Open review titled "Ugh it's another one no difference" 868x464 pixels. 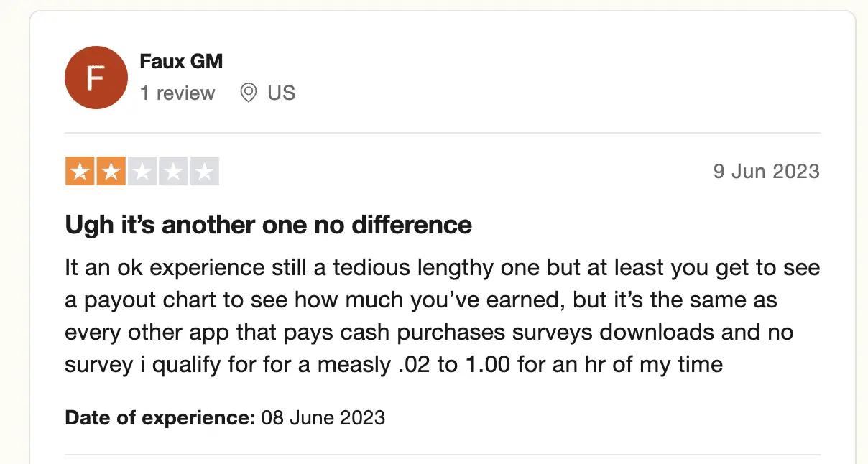[269, 226]
